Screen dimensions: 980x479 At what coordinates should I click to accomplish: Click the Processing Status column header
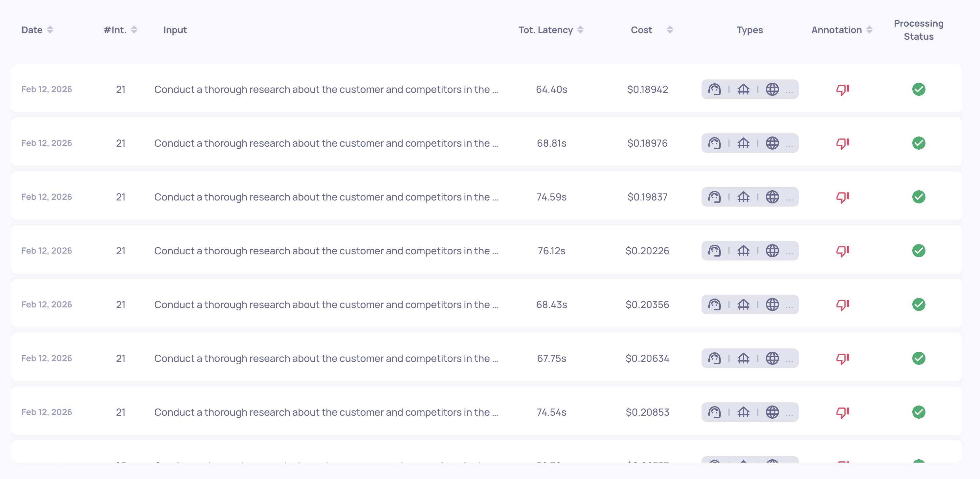918,30
